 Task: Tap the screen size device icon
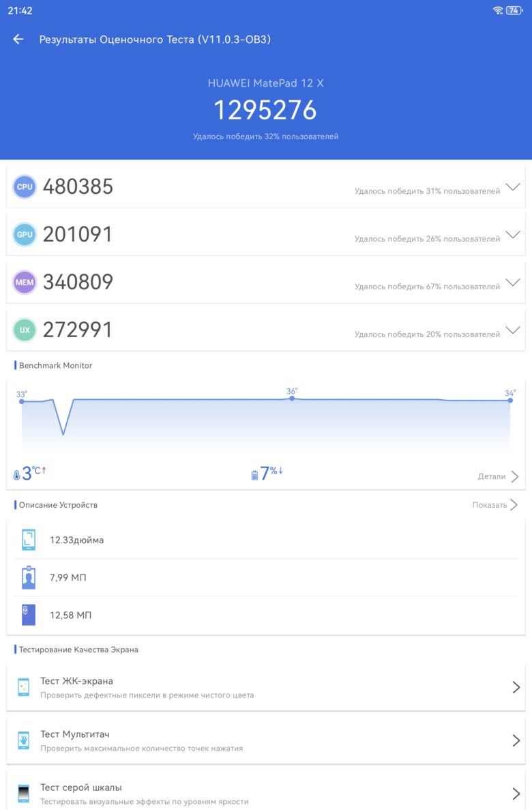tap(29, 540)
